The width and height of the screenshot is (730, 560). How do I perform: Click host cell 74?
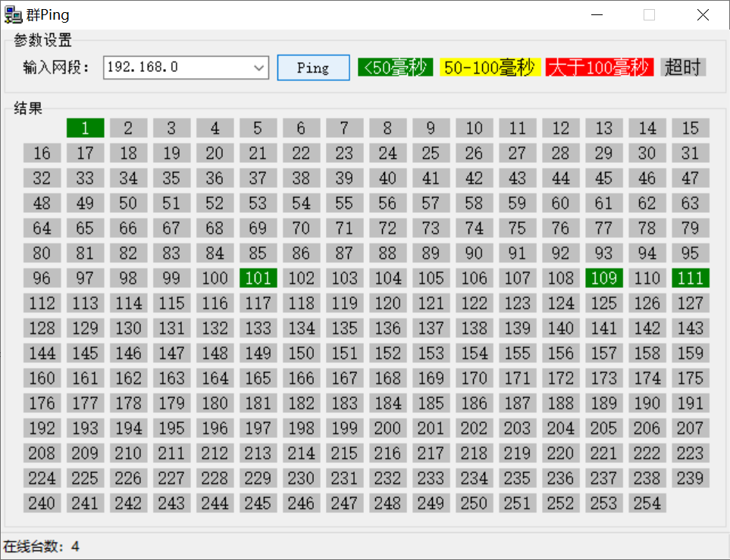[x=475, y=228]
